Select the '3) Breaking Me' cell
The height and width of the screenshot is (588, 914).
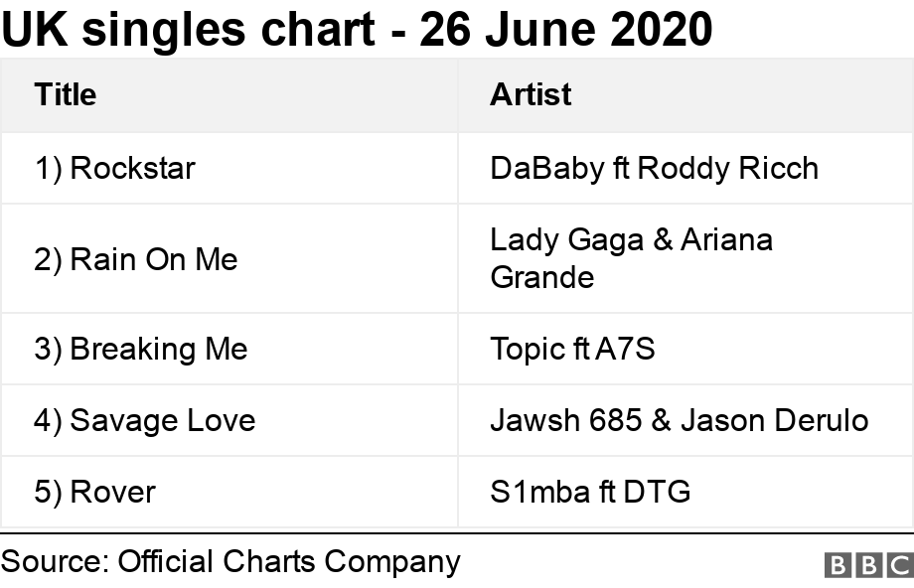tap(141, 349)
